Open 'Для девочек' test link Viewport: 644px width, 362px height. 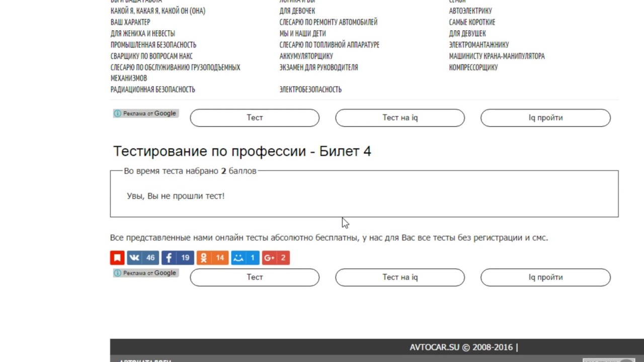[x=297, y=11]
